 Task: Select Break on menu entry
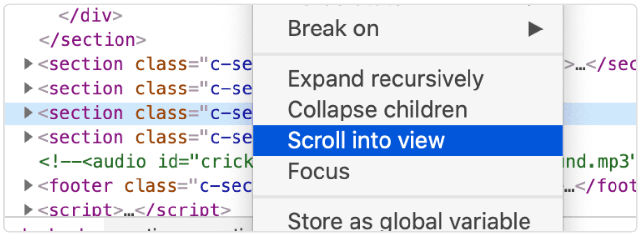point(333,29)
